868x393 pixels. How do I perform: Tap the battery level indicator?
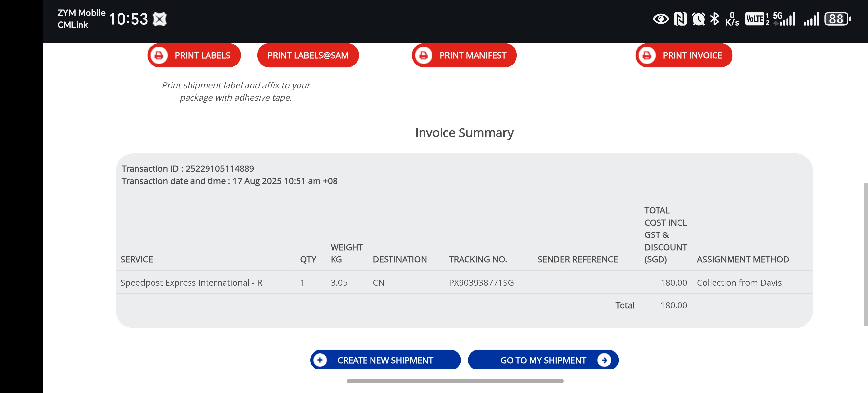click(x=837, y=19)
